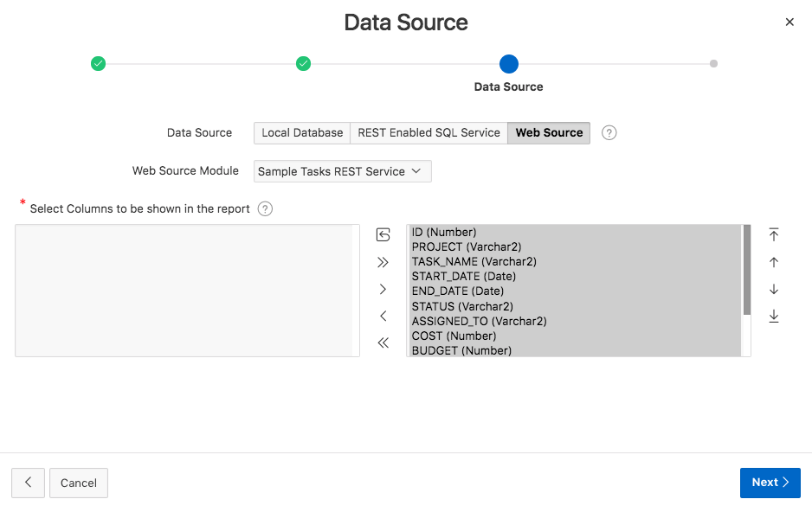Open help for Data Source field
Screen dimensions: 812x512
click(x=609, y=133)
